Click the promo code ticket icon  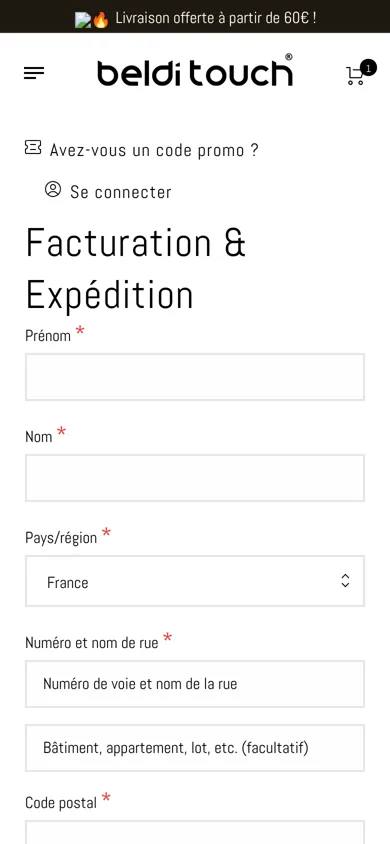[33, 147]
